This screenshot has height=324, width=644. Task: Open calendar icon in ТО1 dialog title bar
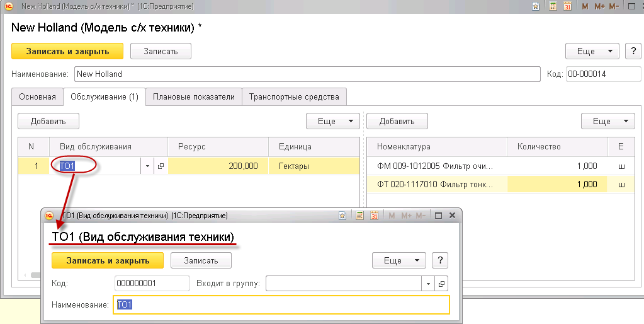(374, 216)
